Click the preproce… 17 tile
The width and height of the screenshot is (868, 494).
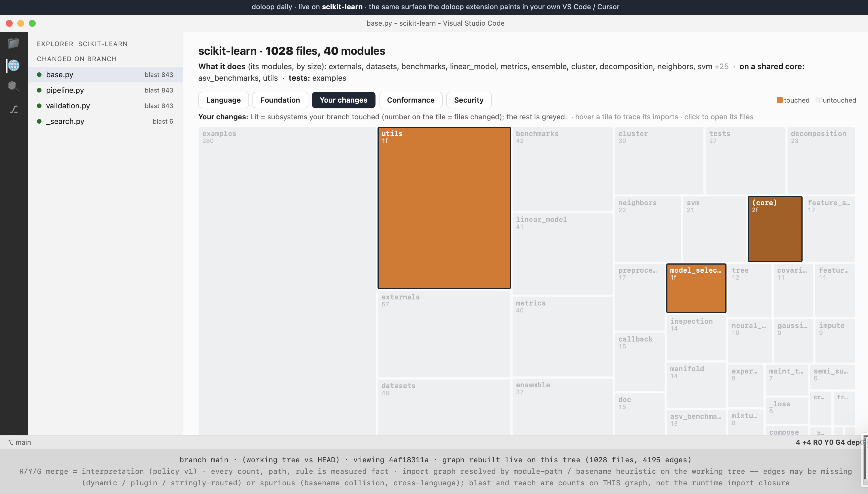(639, 297)
